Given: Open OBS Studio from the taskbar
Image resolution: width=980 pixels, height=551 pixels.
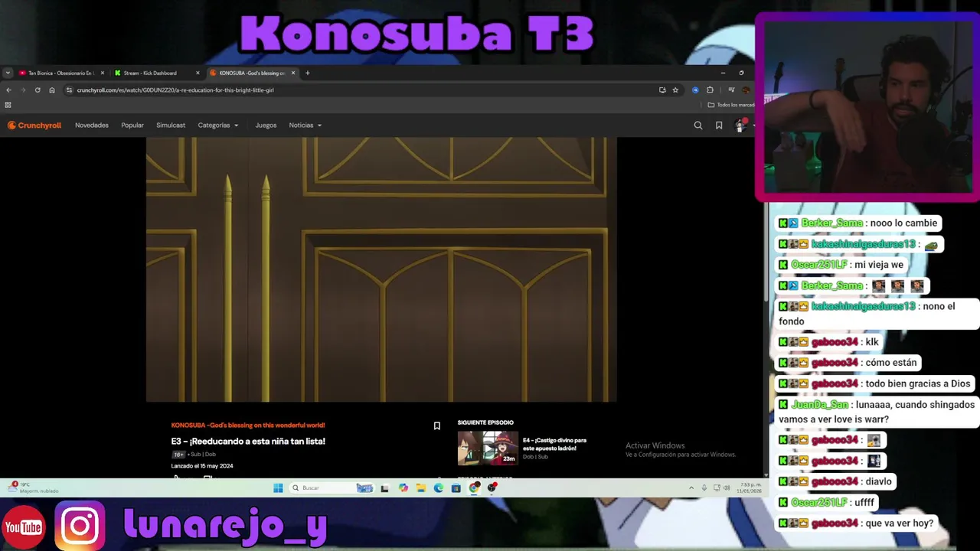Looking at the screenshot, I should [492, 487].
